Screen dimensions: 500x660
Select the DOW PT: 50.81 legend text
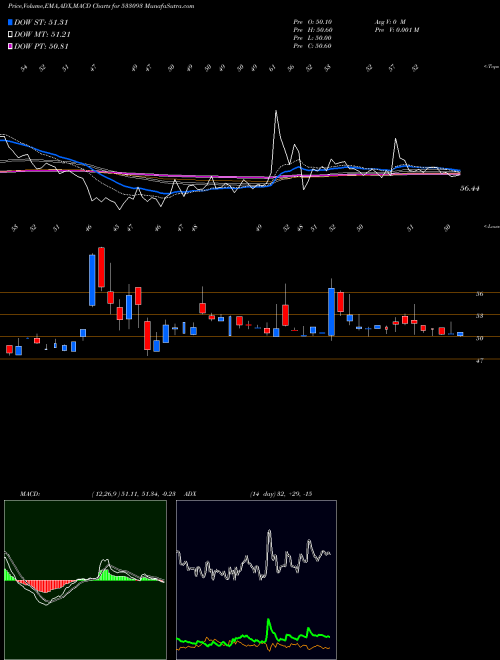(x=41, y=46)
